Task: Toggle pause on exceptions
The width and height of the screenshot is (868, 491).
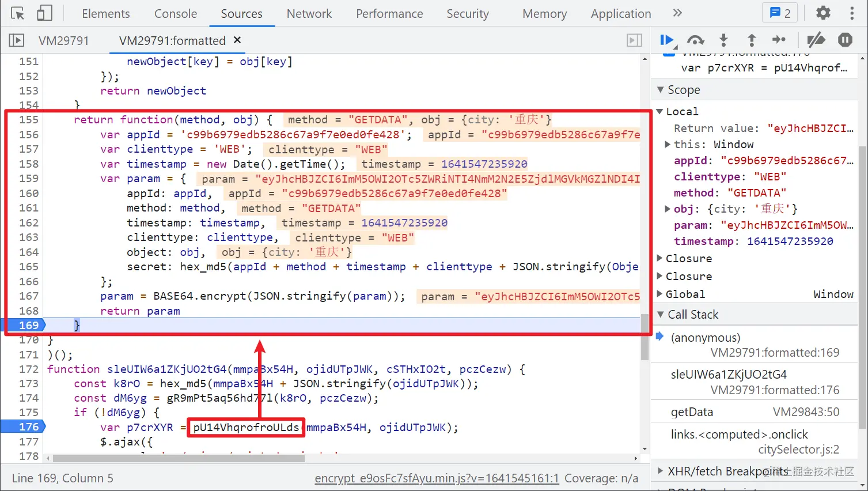Action: [x=845, y=40]
